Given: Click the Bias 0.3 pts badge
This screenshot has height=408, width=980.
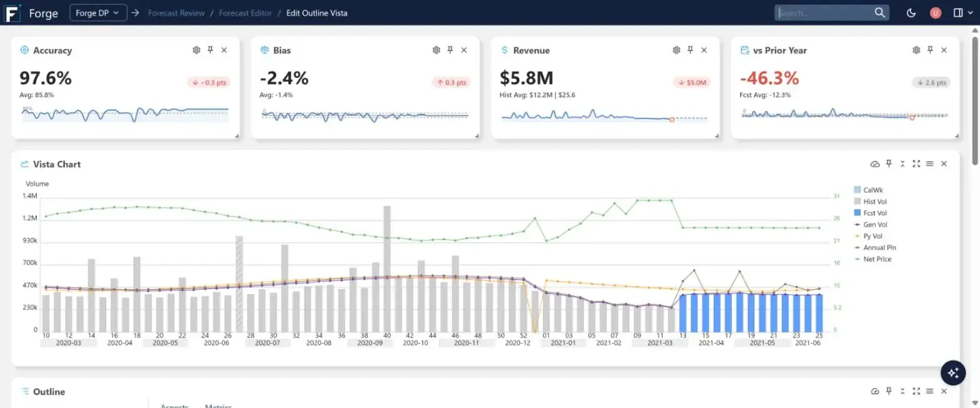Looking at the screenshot, I should (451, 82).
